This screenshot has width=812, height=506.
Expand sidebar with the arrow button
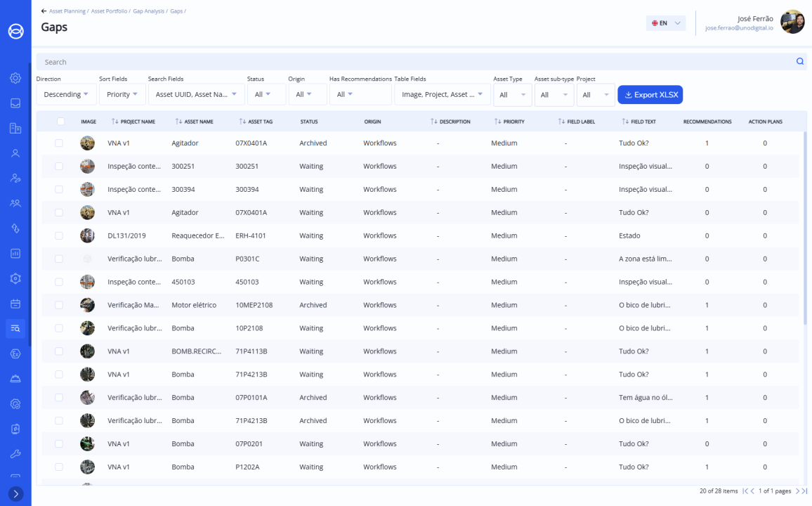pos(15,494)
